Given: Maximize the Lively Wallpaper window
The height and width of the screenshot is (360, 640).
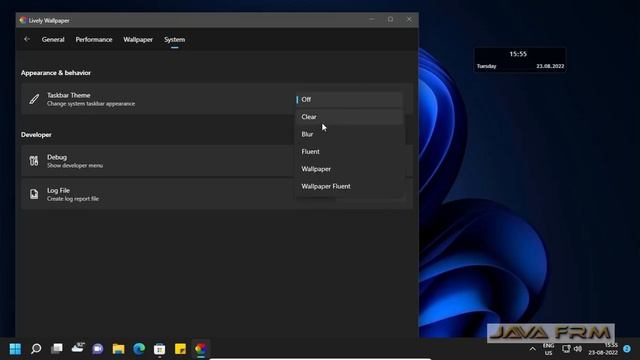Looking at the screenshot, I should pos(391,20).
